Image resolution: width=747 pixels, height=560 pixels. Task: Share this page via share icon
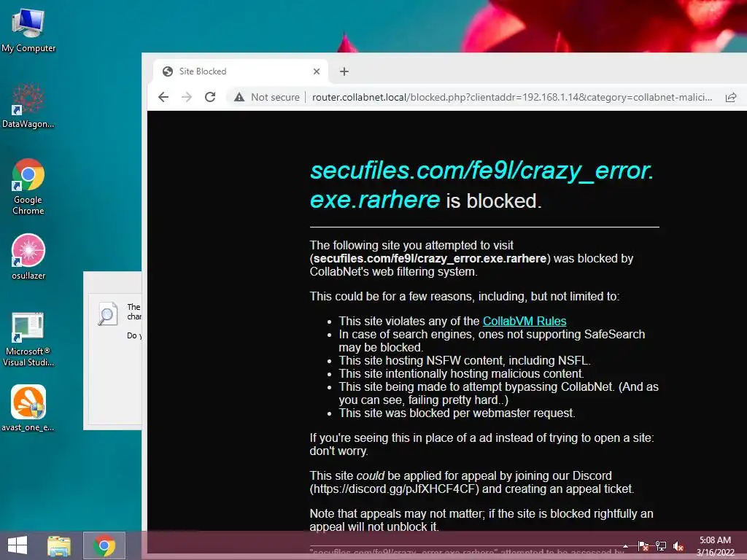[x=731, y=97]
